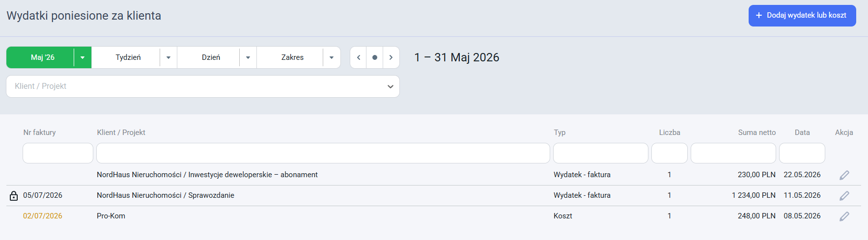The height and width of the screenshot is (240, 868).
Task: Open invoice link 02/07/2026
Action: [x=43, y=216]
